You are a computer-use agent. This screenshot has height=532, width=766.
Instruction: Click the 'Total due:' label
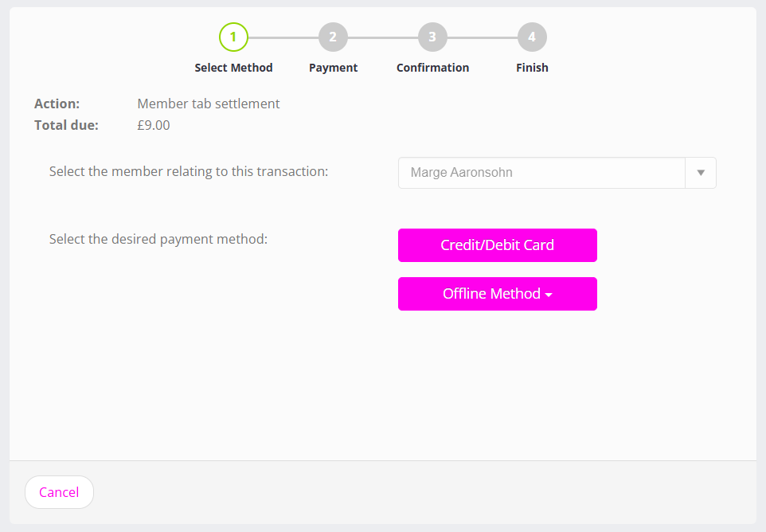(x=66, y=125)
